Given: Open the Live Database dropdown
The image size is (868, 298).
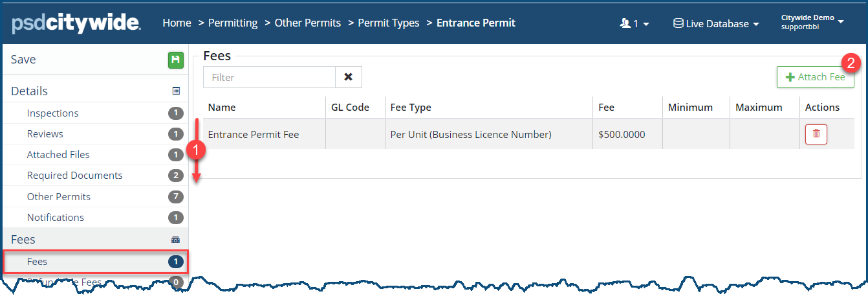Looking at the screenshot, I should (716, 23).
